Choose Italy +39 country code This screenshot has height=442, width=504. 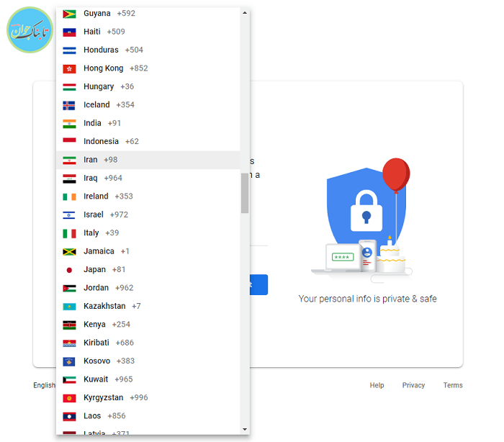pos(148,233)
